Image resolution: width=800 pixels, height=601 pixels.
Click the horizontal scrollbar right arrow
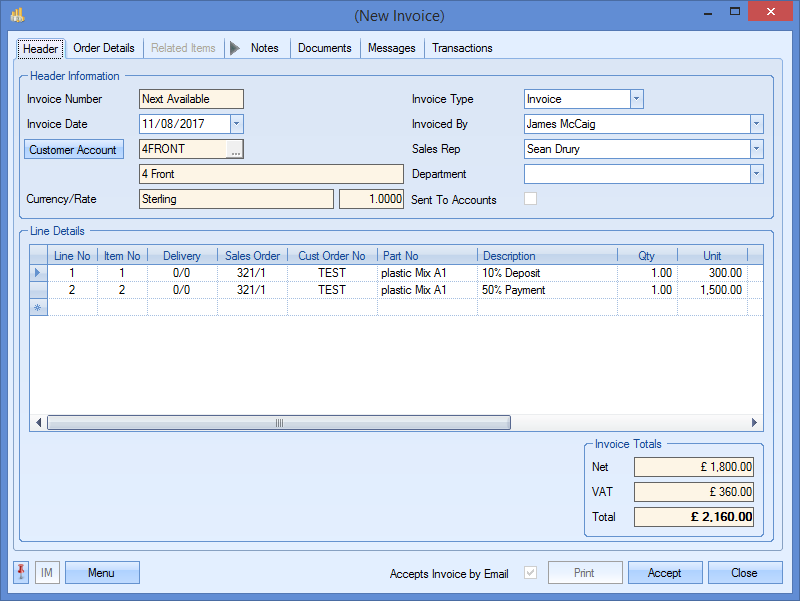point(756,423)
